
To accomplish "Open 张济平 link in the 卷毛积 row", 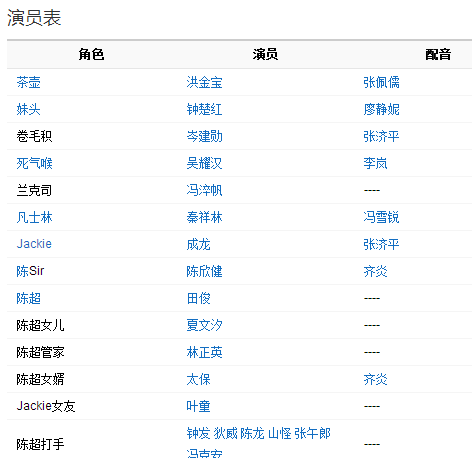I will click(381, 136).
